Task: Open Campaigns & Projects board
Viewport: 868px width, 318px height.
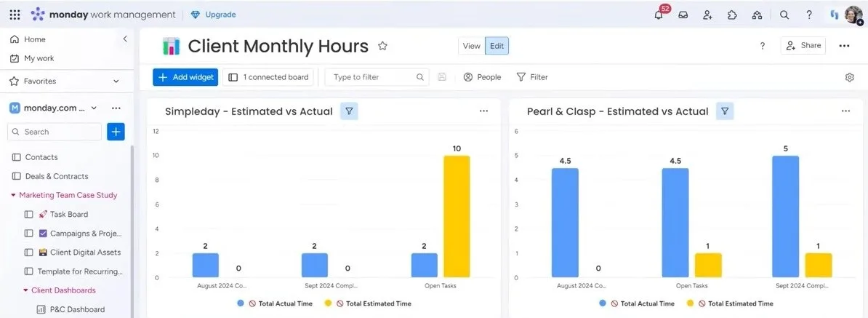Action: click(73, 234)
